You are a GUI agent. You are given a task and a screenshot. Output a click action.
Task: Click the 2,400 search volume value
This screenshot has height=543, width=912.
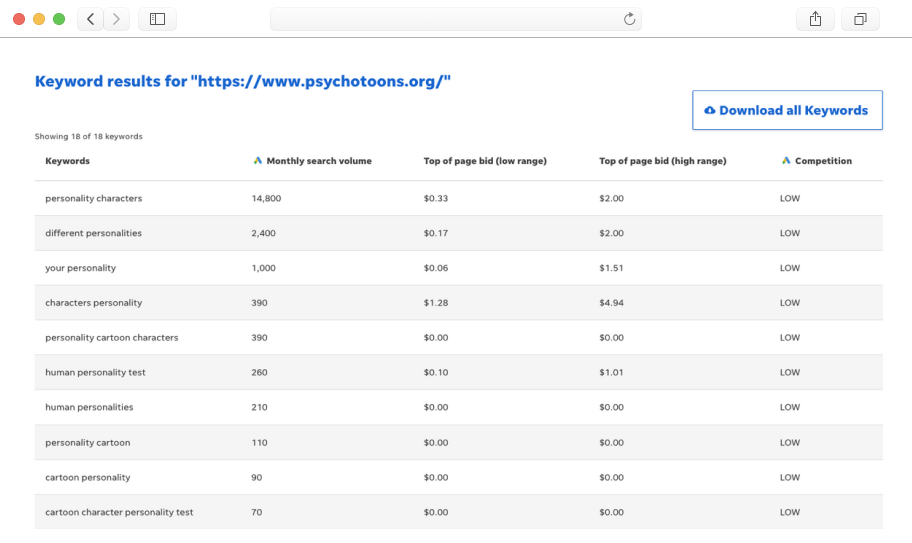263,233
